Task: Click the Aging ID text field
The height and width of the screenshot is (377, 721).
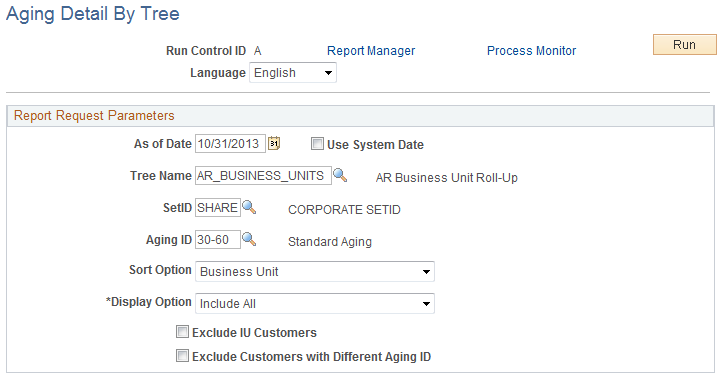Action: click(x=218, y=240)
